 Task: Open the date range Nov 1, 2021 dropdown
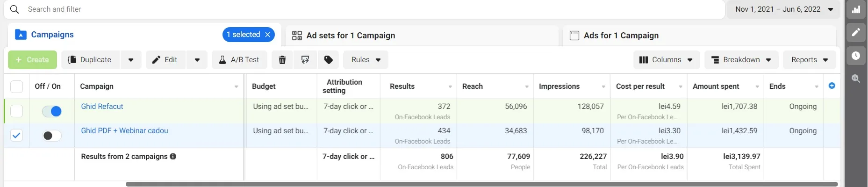click(785, 9)
